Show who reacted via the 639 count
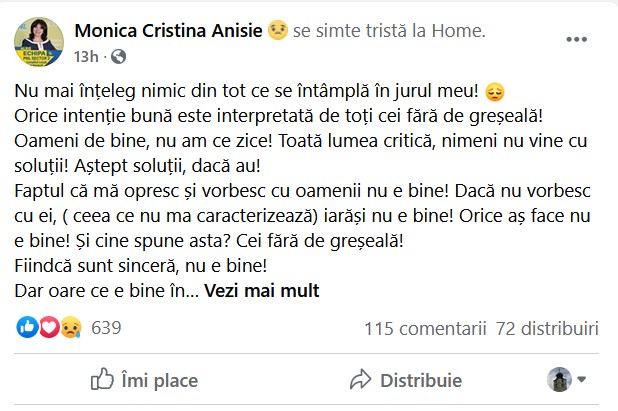618x411 pixels. [x=105, y=327]
